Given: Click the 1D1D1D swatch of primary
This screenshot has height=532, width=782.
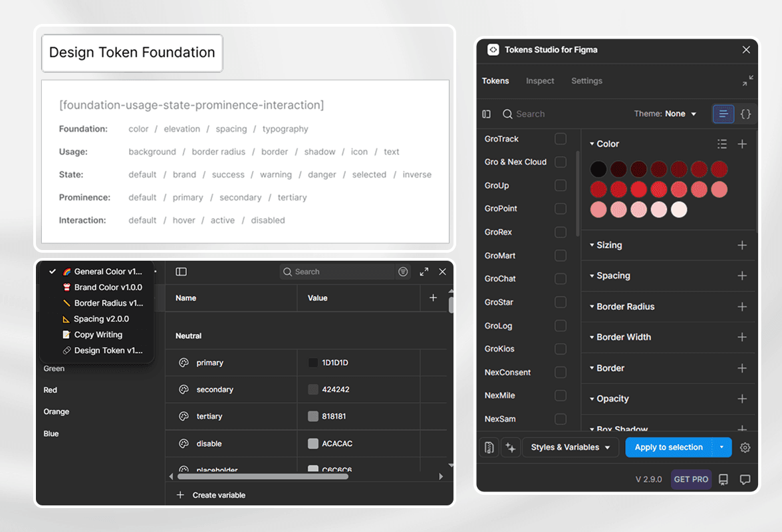Looking at the screenshot, I should (x=313, y=362).
